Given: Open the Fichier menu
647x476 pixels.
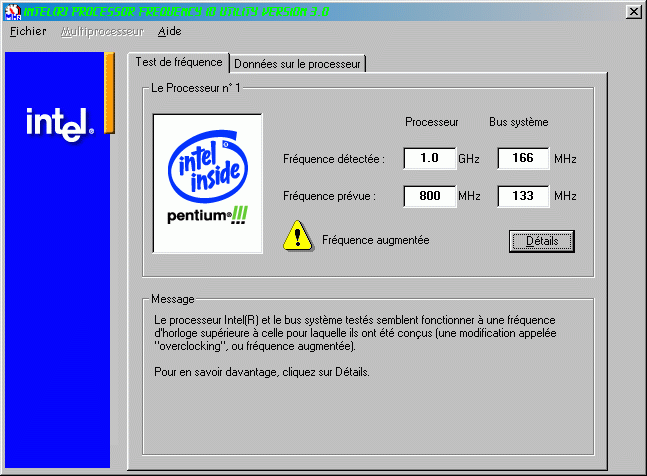Looking at the screenshot, I should coord(28,31).
